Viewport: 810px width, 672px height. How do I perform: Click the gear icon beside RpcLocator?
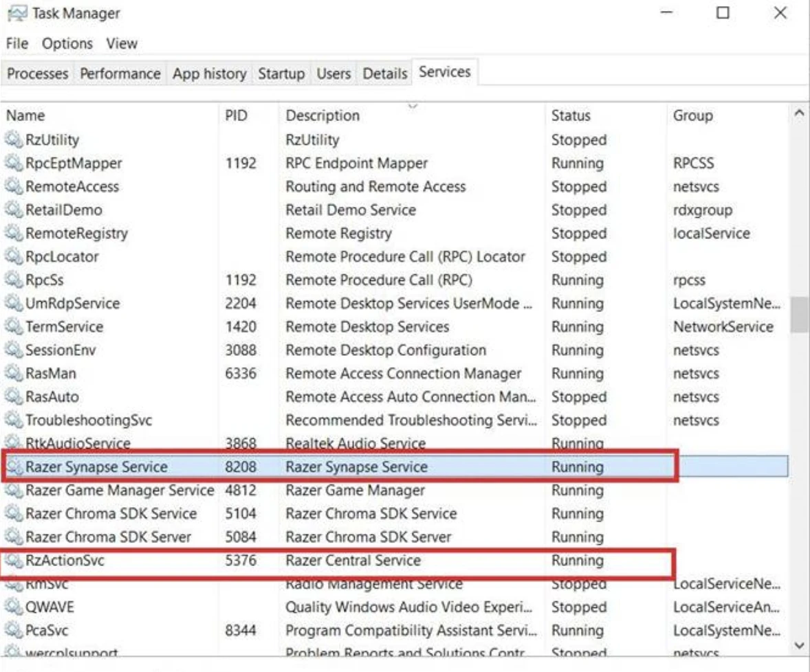[14, 256]
